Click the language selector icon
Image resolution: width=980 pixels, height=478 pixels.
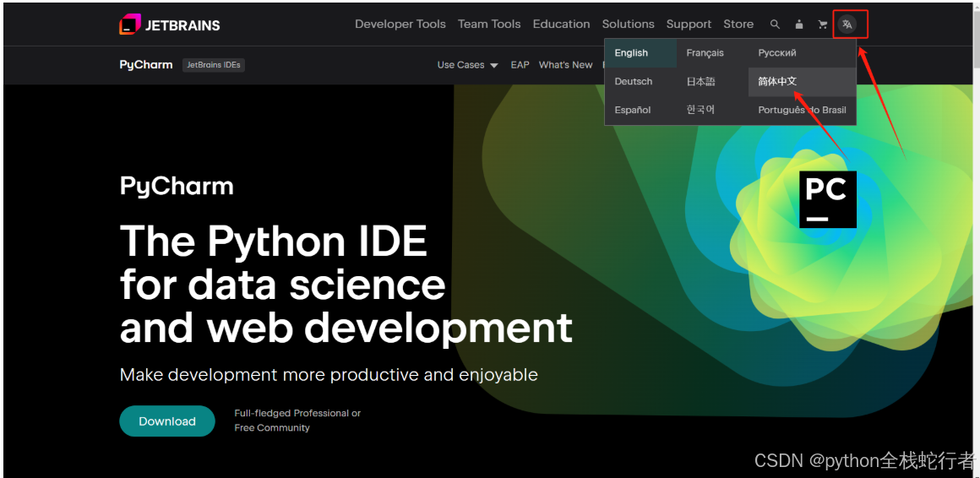click(847, 24)
